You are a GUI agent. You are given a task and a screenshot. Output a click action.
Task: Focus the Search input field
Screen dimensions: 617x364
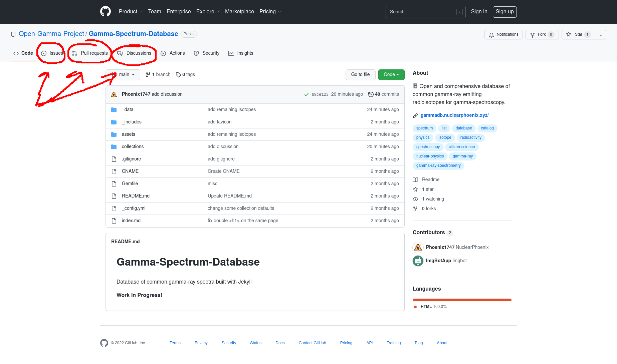[425, 12]
